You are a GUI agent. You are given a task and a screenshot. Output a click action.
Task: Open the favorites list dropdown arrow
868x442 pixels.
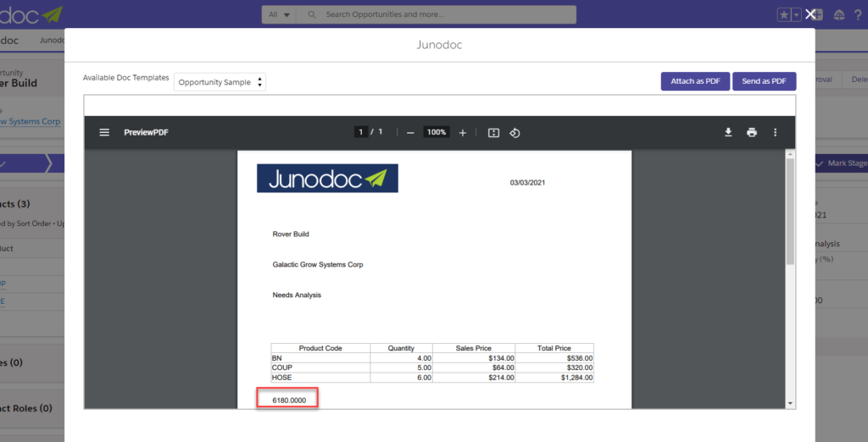(x=797, y=15)
